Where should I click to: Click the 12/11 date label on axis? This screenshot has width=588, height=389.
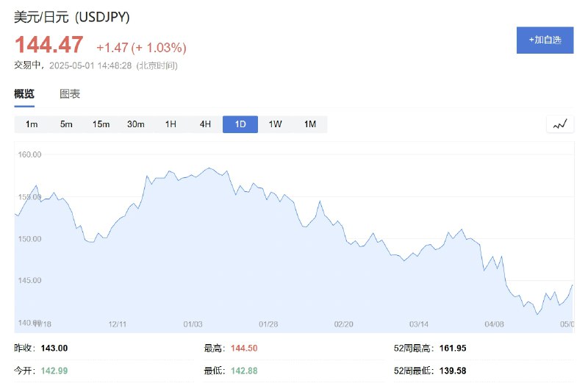(118, 324)
